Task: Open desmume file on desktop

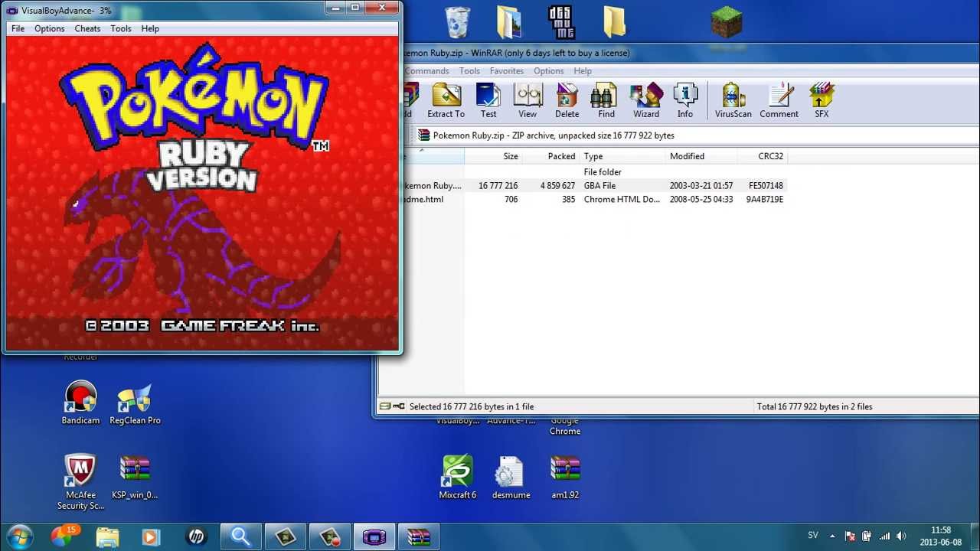Action: point(511,477)
